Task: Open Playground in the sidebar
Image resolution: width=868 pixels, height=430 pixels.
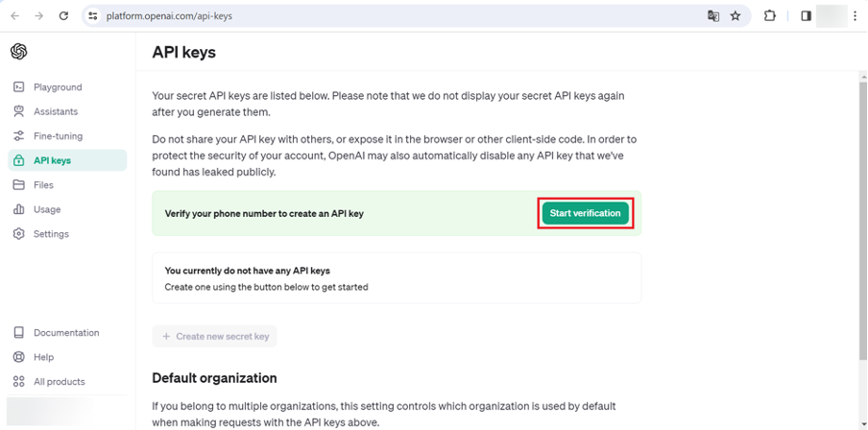Action: (67, 87)
